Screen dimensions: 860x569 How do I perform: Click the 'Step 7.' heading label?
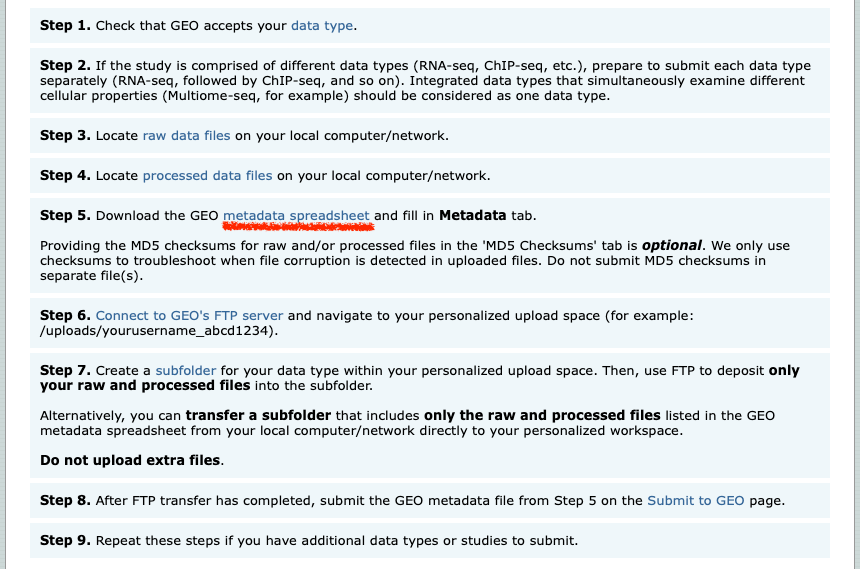tap(65, 370)
